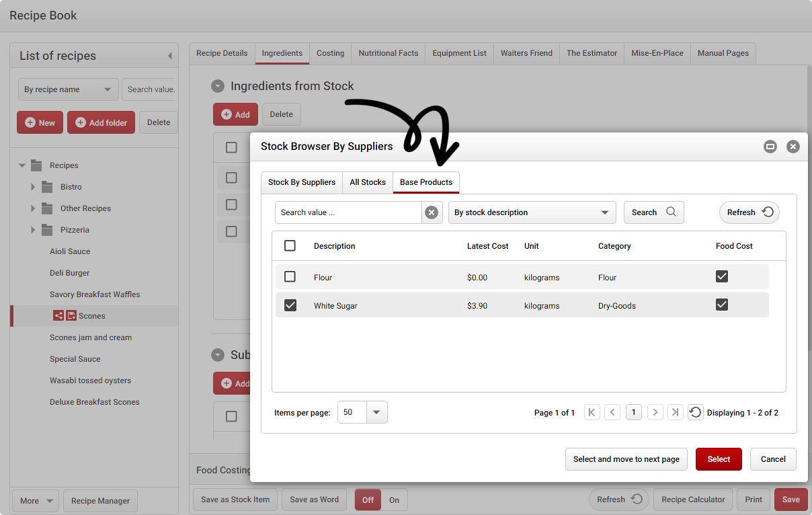Click the Recipe Calculator button
Viewport: 812px width, 515px height.
coord(693,500)
